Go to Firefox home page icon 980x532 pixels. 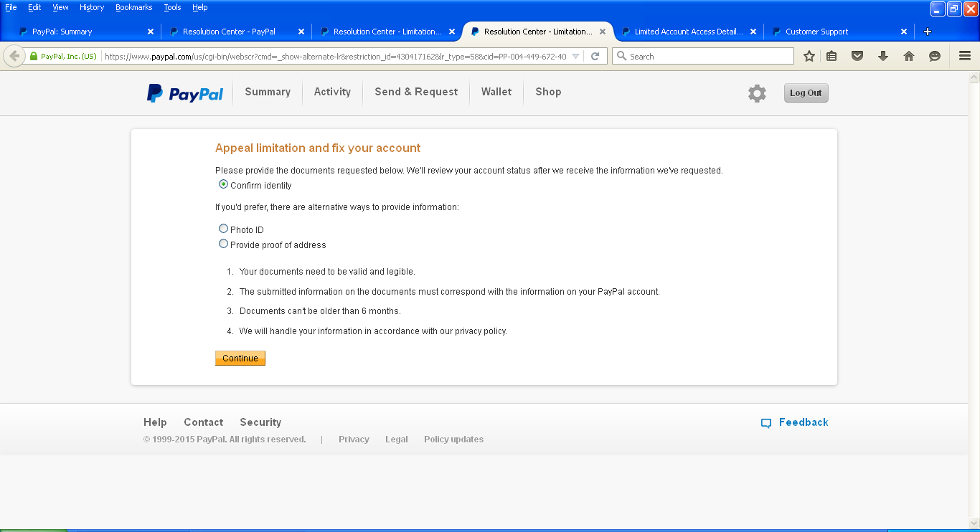pos(909,56)
